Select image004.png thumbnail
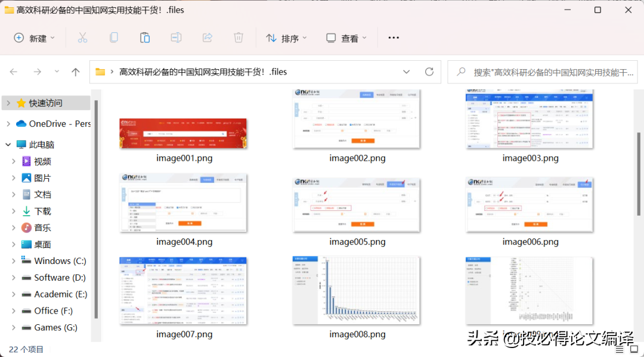Viewport: 644px width, 357px height. click(x=183, y=203)
